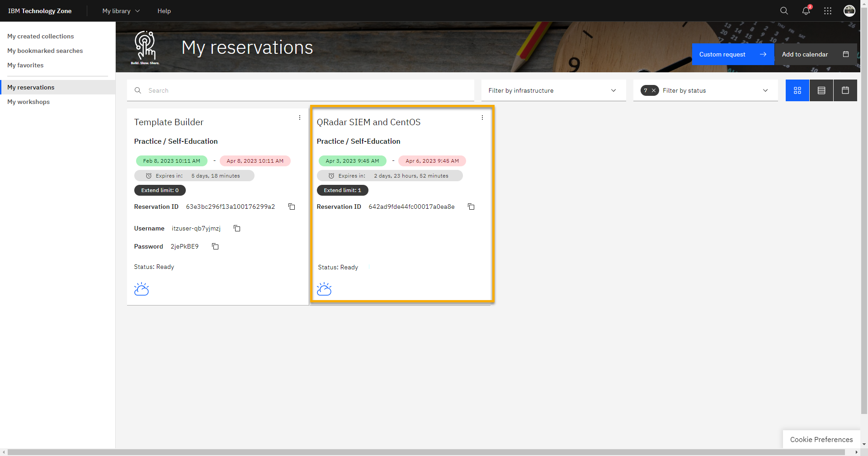
Task: Click Custom request button
Action: pos(733,54)
